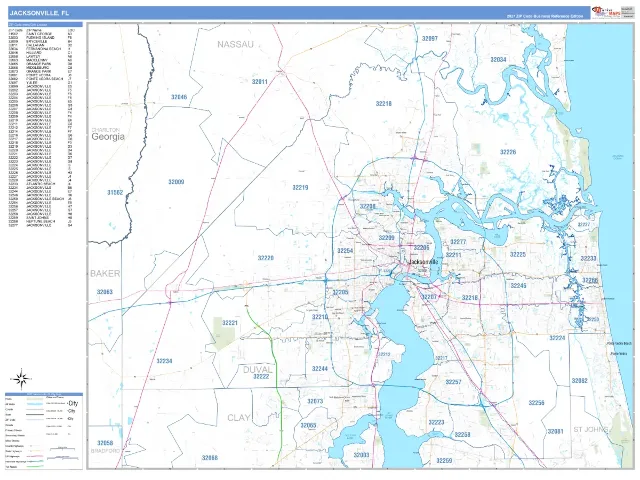This screenshot has height=480, width=640.
Task: Select ZIP code 32219 on the map
Action: click(300, 188)
